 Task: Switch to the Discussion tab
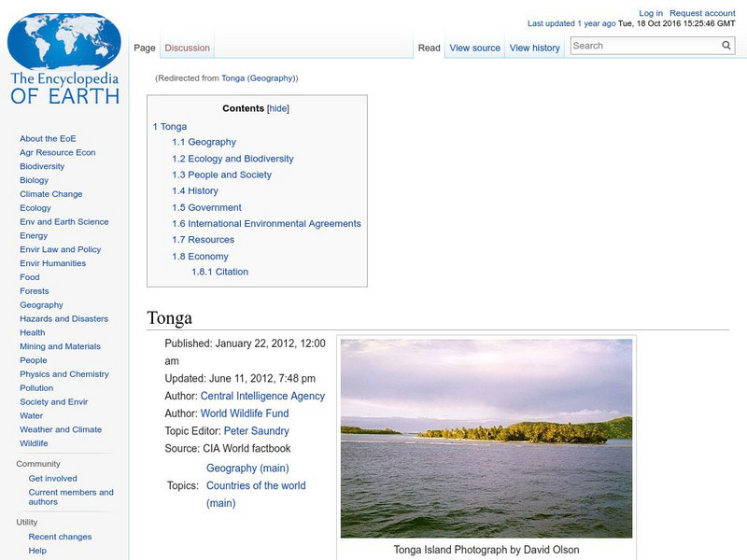187,47
